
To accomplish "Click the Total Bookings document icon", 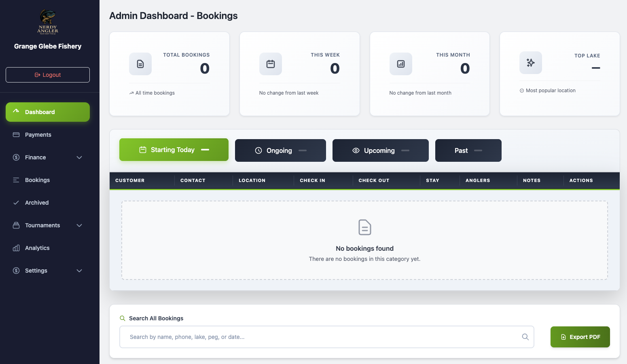I will [140, 63].
